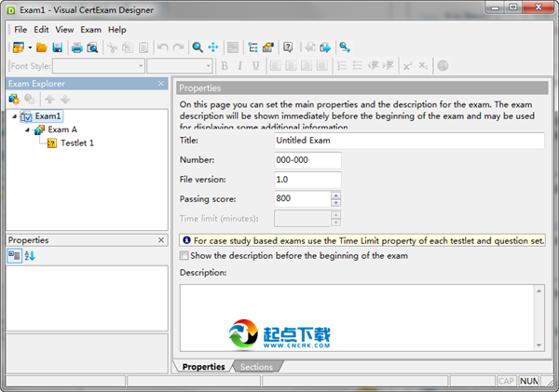
Task: Click the Title input field
Action: coord(409,141)
